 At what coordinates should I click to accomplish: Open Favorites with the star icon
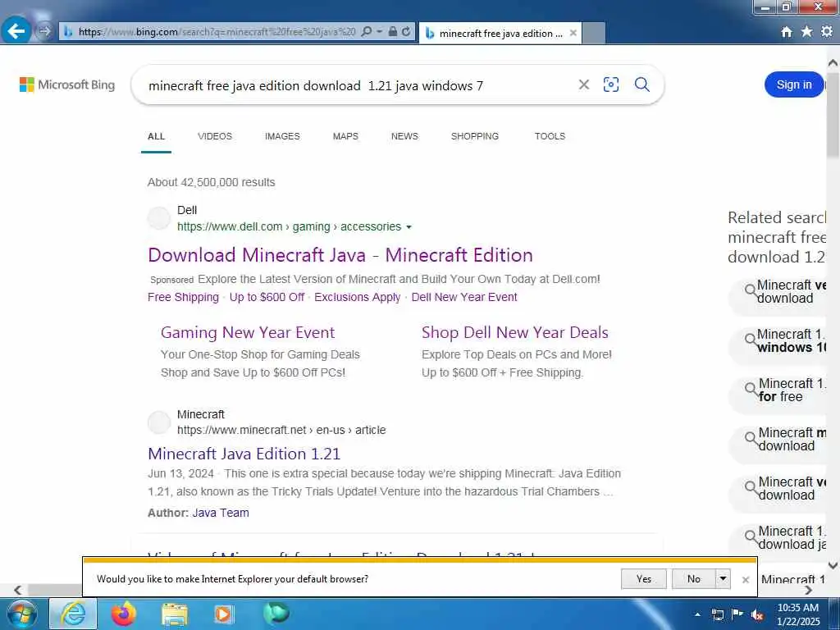[x=806, y=32]
